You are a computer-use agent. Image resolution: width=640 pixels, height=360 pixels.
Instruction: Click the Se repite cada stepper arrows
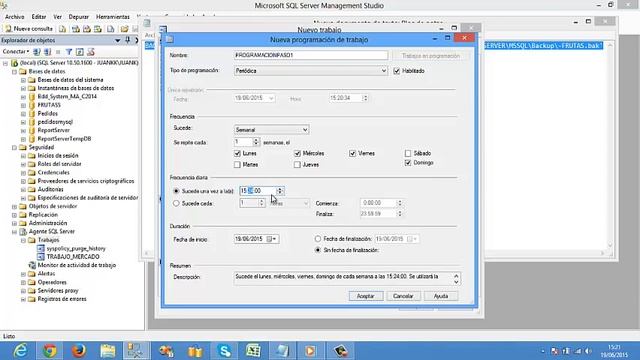(256, 142)
